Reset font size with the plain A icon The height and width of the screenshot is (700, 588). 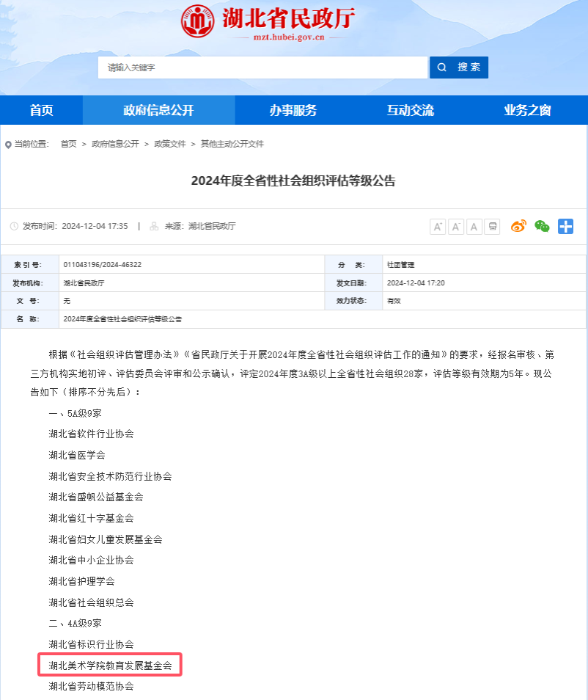click(474, 227)
